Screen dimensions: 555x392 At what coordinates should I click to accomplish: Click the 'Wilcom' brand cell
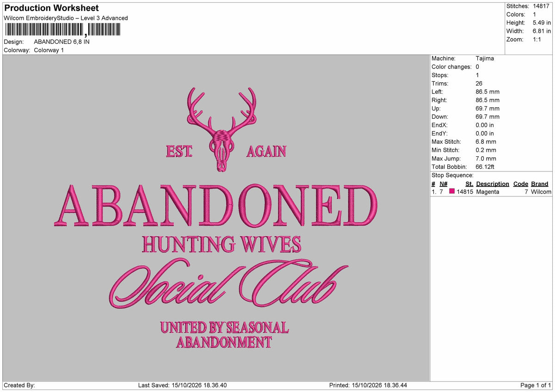(x=541, y=192)
